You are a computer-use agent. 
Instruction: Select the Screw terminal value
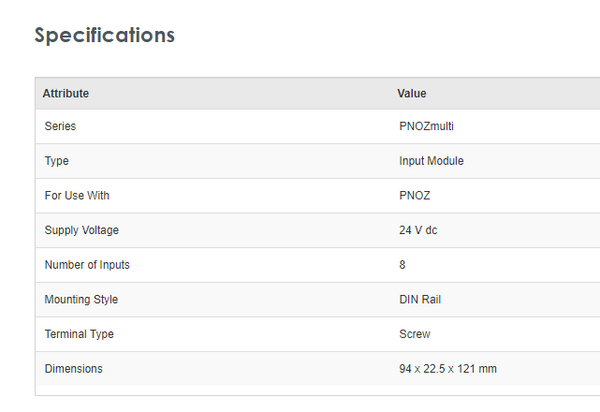coord(415,334)
